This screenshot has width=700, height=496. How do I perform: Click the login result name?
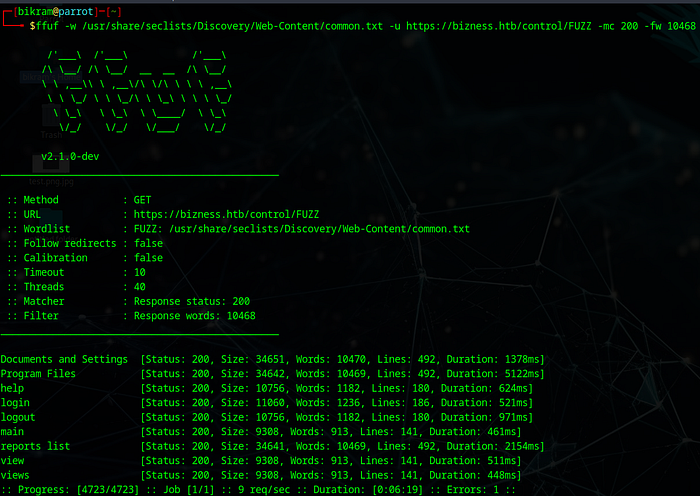click(15, 403)
